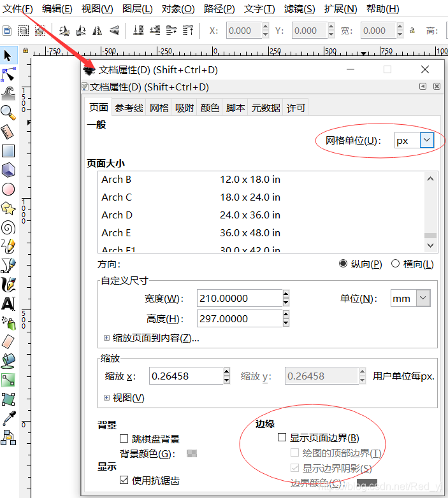Open 文件(F) menu
Viewport: 448px width, 498px height.
(x=17, y=8)
